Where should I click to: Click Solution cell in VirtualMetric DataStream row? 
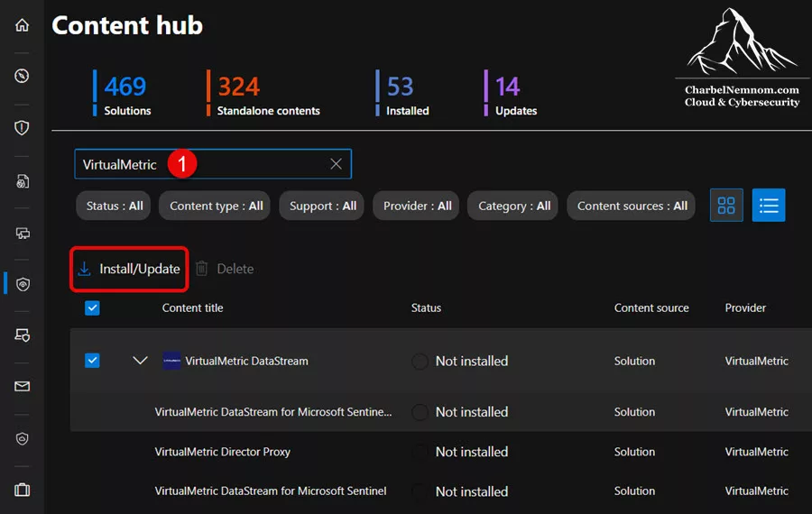click(634, 361)
